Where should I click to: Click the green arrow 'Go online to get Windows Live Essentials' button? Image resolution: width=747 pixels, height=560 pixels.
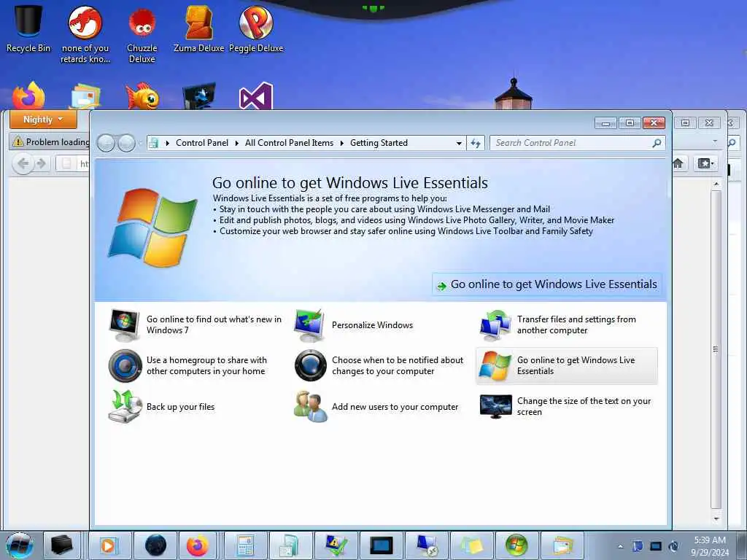547,284
